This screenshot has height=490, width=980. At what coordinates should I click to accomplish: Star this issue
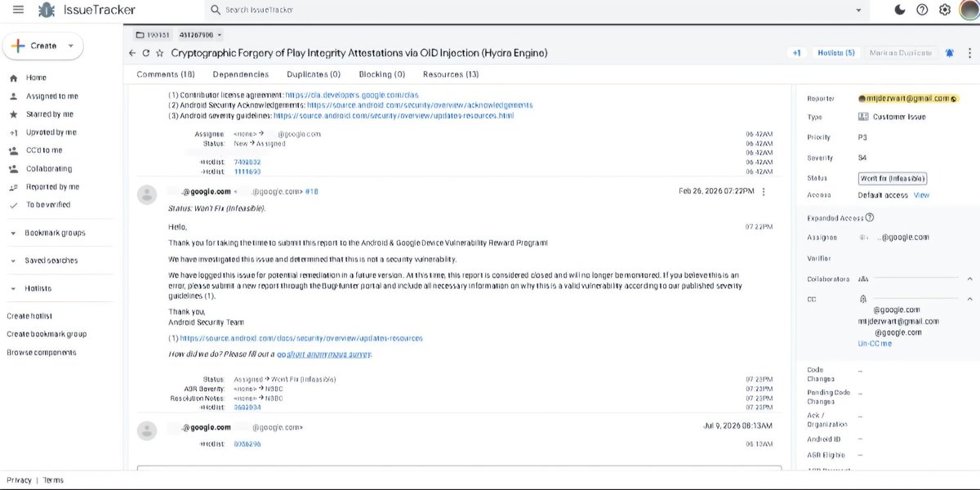point(160,53)
